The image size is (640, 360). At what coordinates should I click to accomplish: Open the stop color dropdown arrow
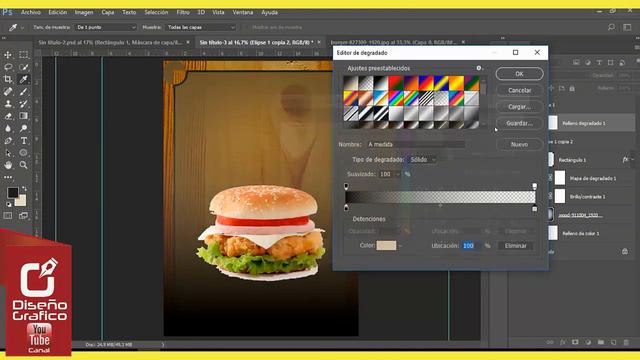pyautogui.click(x=400, y=246)
